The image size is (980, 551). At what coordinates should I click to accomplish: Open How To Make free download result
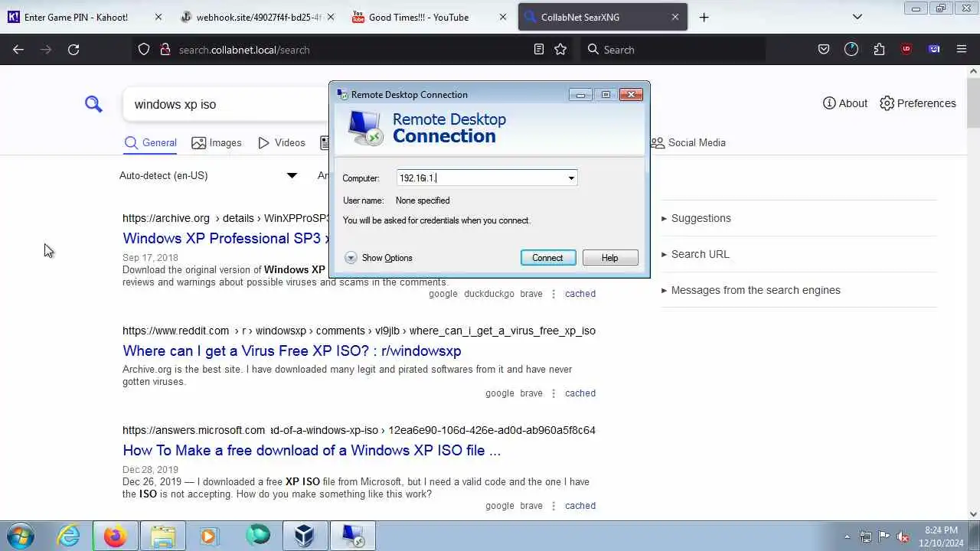(x=312, y=450)
